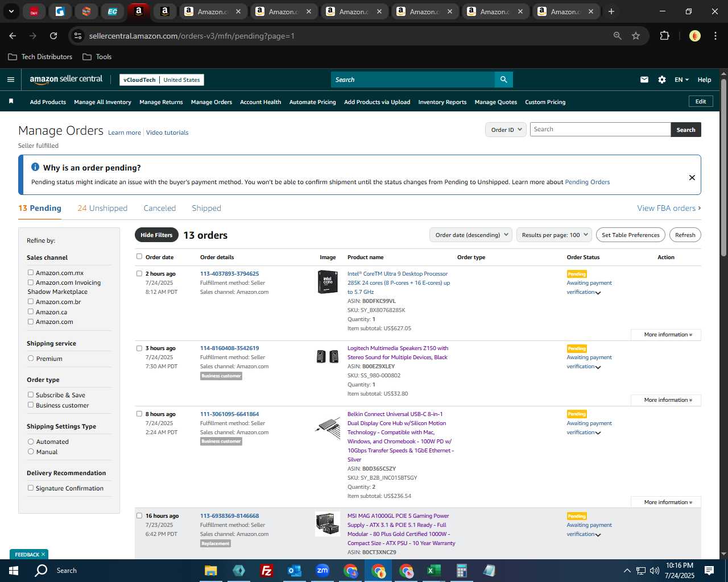Switch to the Shipped tab
Viewport: 728px width, 582px height.
point(206,208)
